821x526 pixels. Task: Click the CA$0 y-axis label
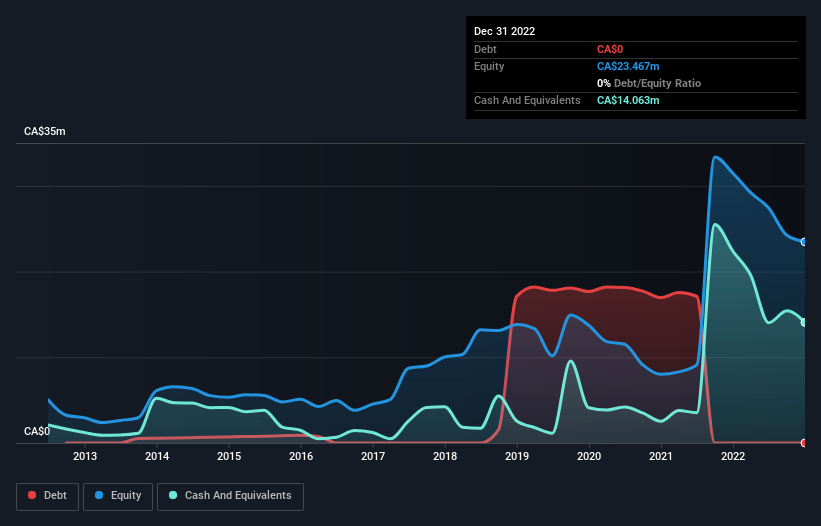(x=37, y=431)
